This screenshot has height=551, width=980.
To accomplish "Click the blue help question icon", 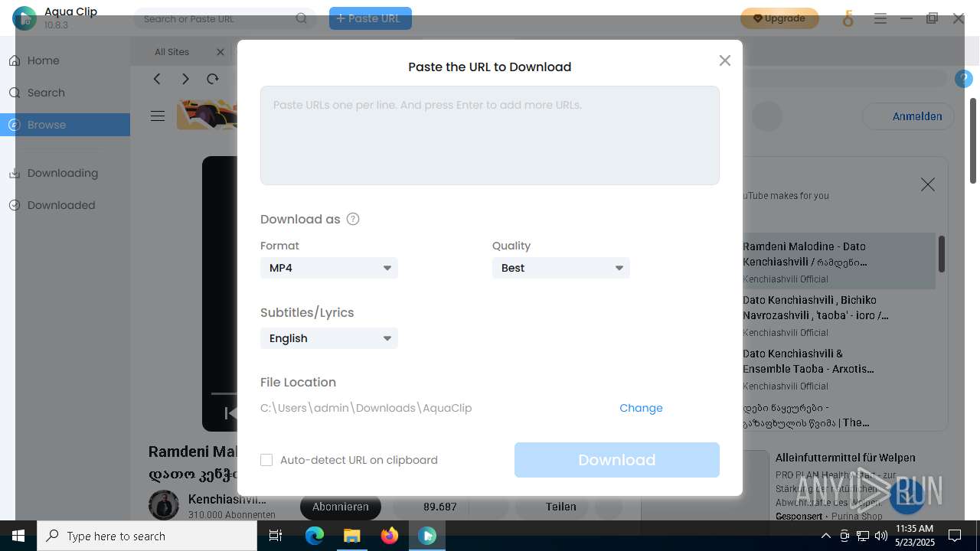I will [963, 79].
